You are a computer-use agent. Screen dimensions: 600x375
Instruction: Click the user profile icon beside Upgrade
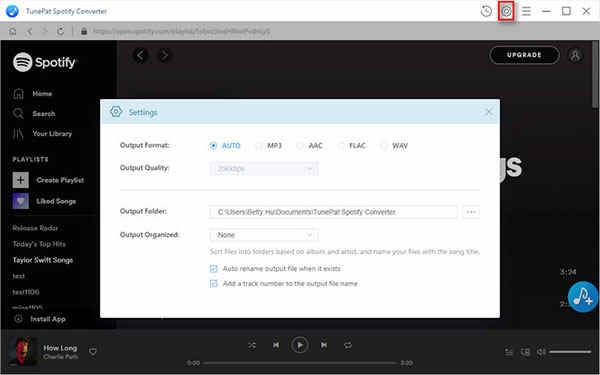575,55
